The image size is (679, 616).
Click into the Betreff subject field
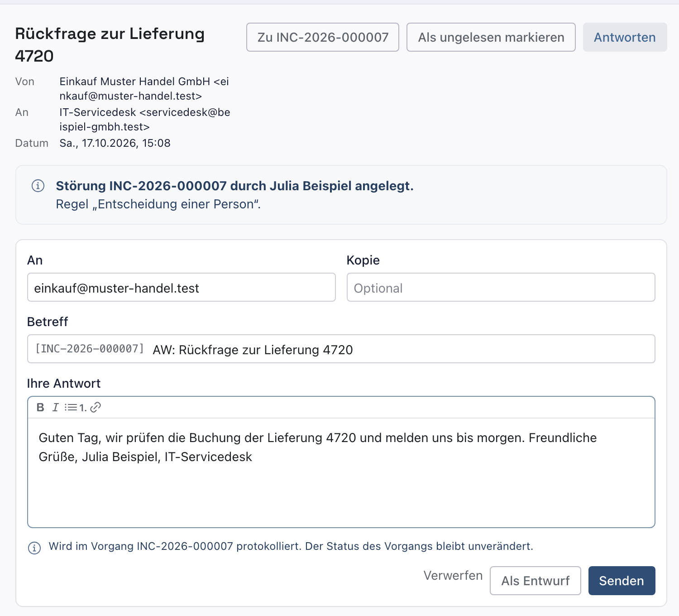point(341,349)
